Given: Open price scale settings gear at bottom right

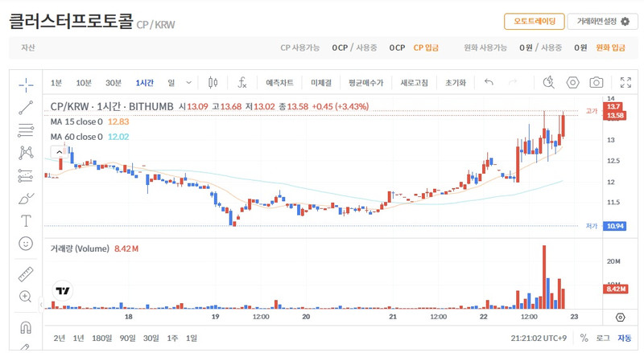Looking at the screenshot, I should click(x=620, y=318).
